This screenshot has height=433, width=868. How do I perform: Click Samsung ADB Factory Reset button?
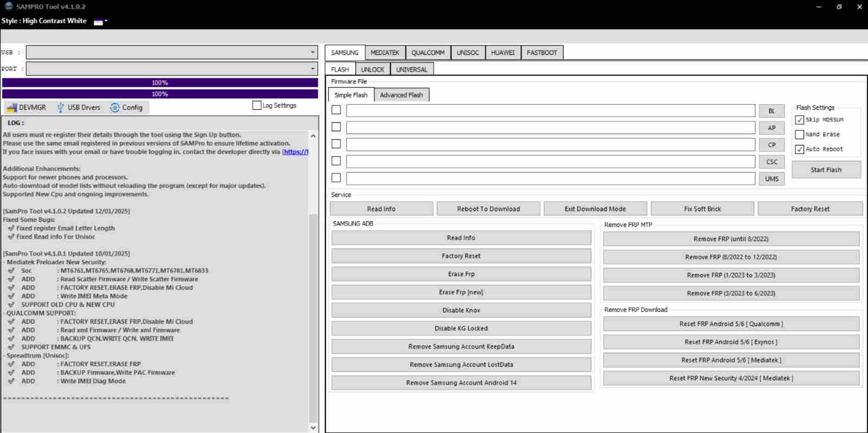pyautogui.click(x=461, y=256)
